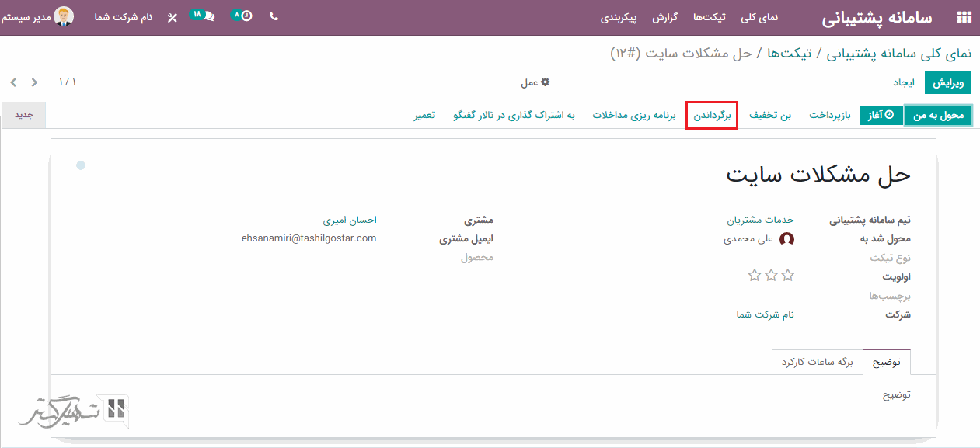
Task: Open customer link احسان امیری
Action: pos(350,220)
